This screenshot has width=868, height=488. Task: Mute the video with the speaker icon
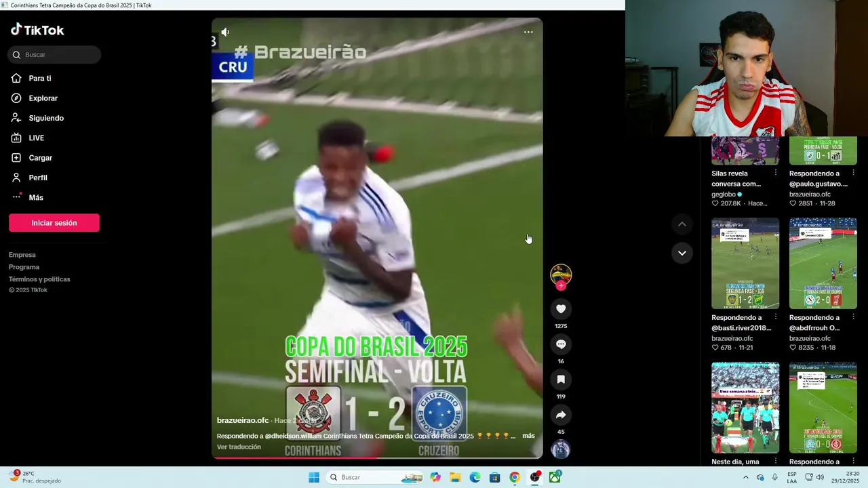225,32
